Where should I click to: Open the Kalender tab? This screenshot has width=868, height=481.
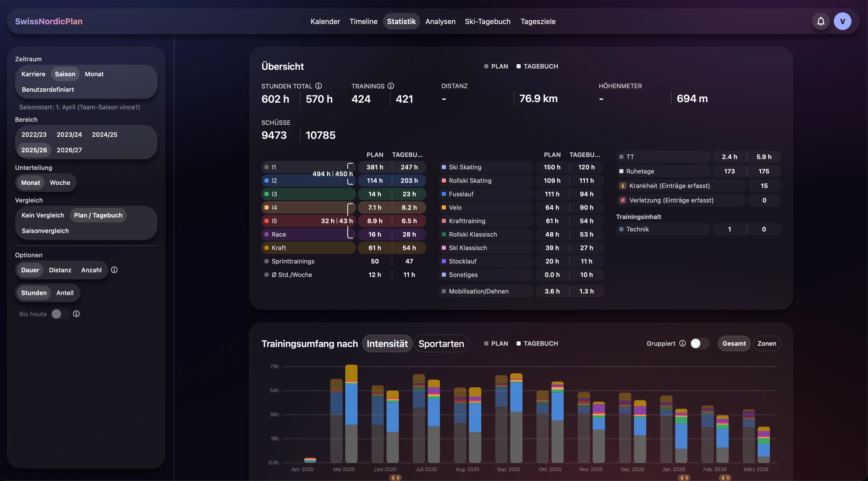pyautogui.click(x=325, y=21)
